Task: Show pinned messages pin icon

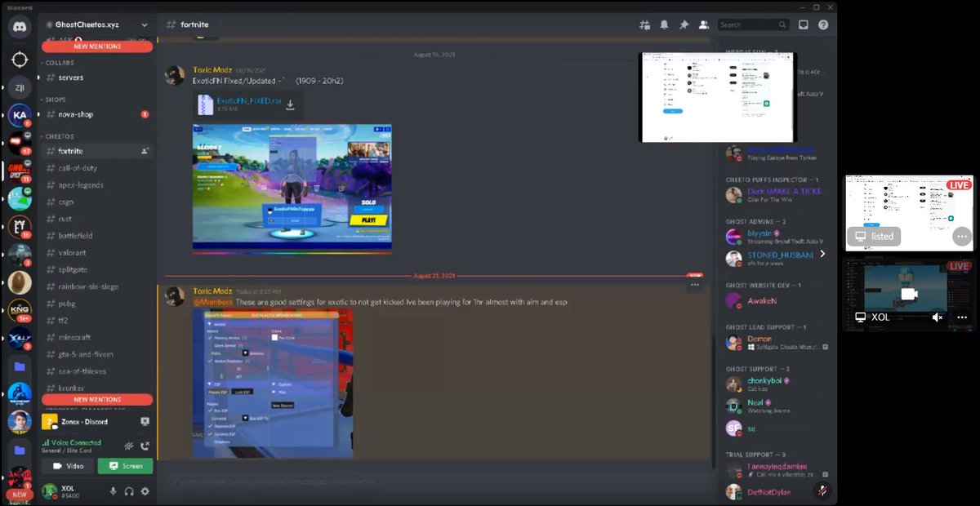Action: [684, 24]
